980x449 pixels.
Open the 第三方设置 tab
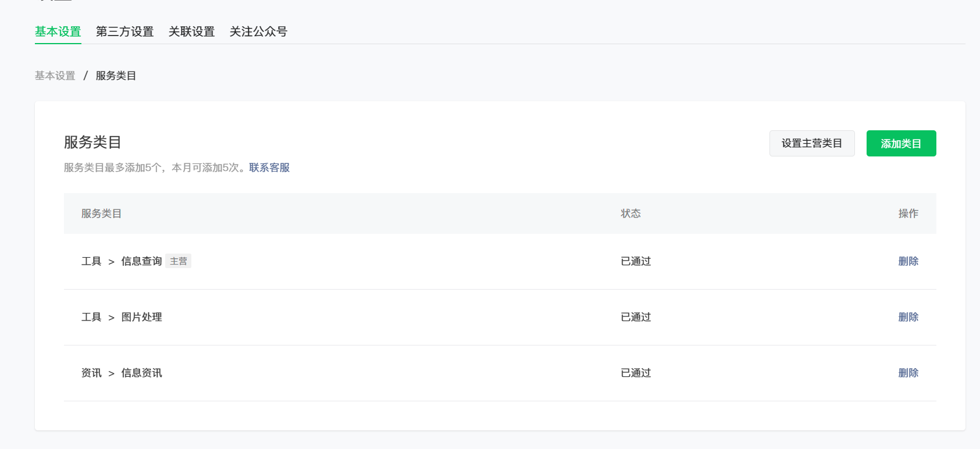[124, 31]
